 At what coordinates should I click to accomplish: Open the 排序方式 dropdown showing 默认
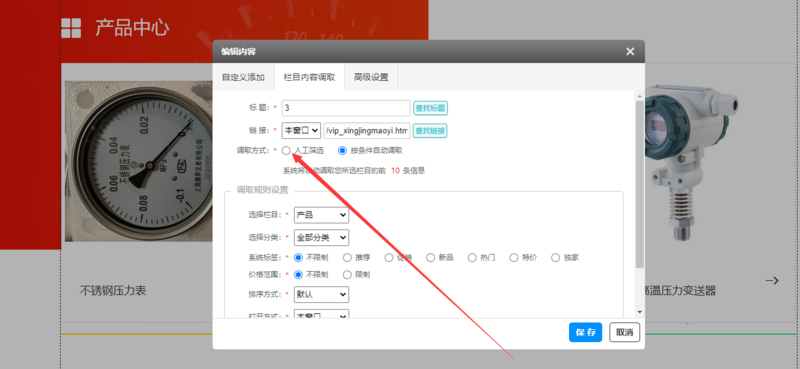(x=321, y=294)
